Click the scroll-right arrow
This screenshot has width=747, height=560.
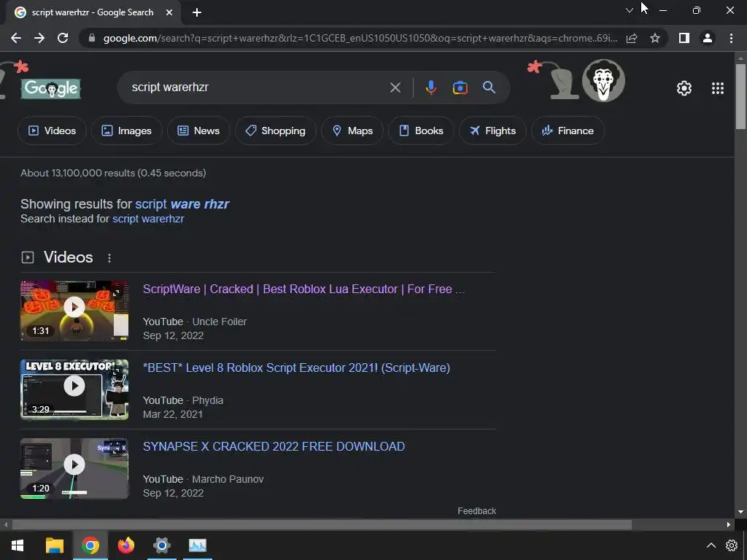pyautogui.click(x=729, y=525)
